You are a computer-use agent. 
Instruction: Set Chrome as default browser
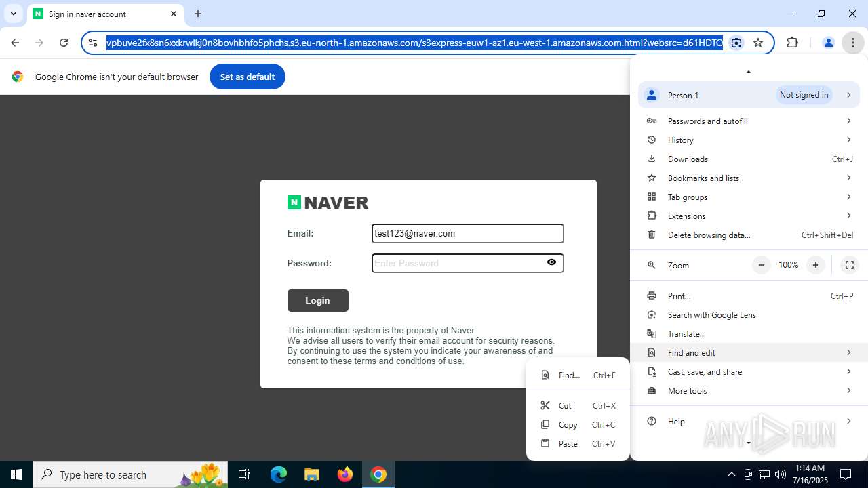[x=247, y=77]
